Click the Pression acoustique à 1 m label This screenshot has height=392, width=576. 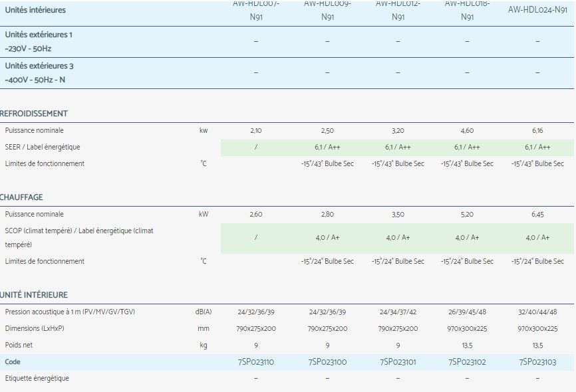pos(70,312)
